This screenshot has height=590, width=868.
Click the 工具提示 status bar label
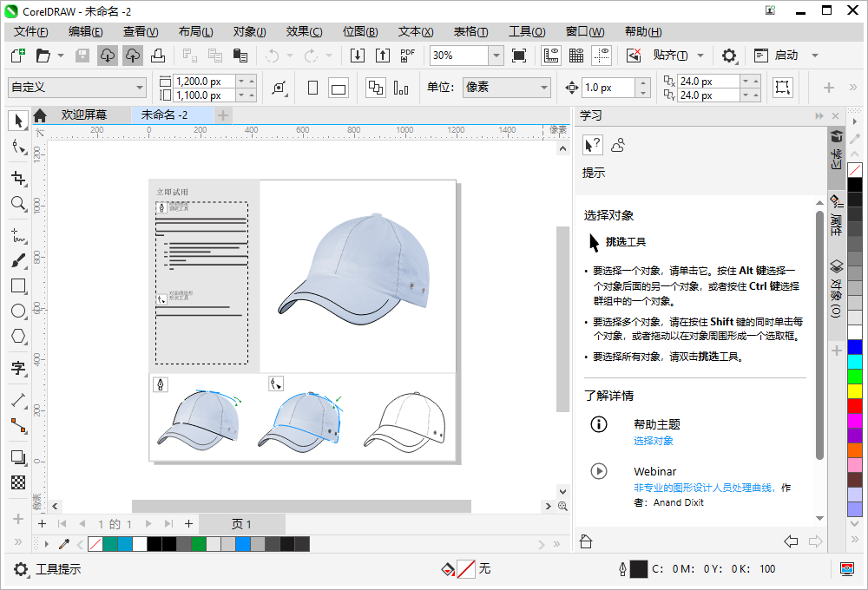click(x=58, y=569)
